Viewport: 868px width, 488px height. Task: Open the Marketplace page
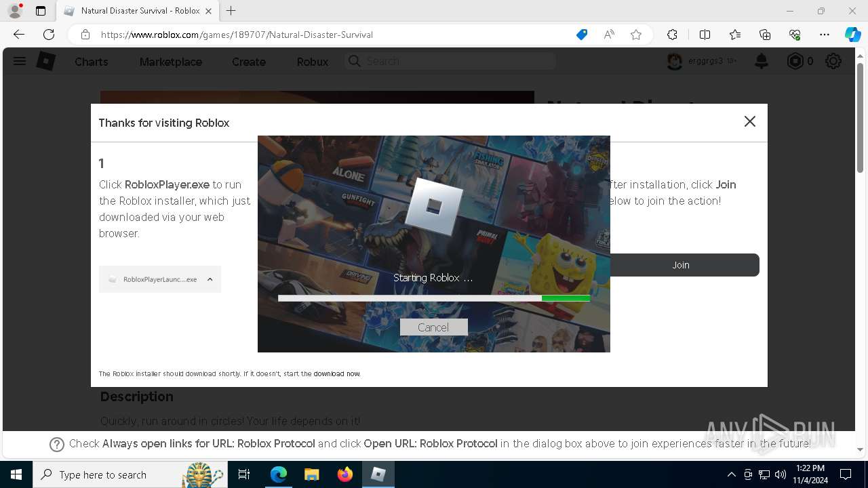[171, 62]
